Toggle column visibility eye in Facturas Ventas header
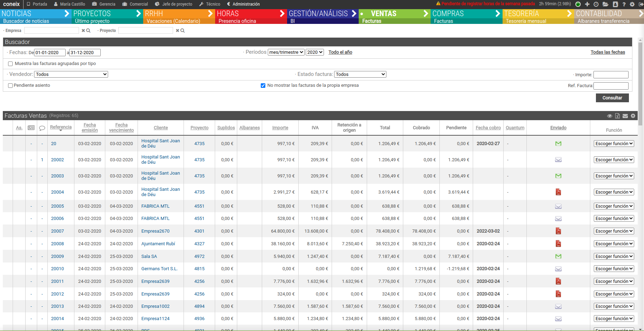Screen dimensions: 644x331 (x=610, y=116)
